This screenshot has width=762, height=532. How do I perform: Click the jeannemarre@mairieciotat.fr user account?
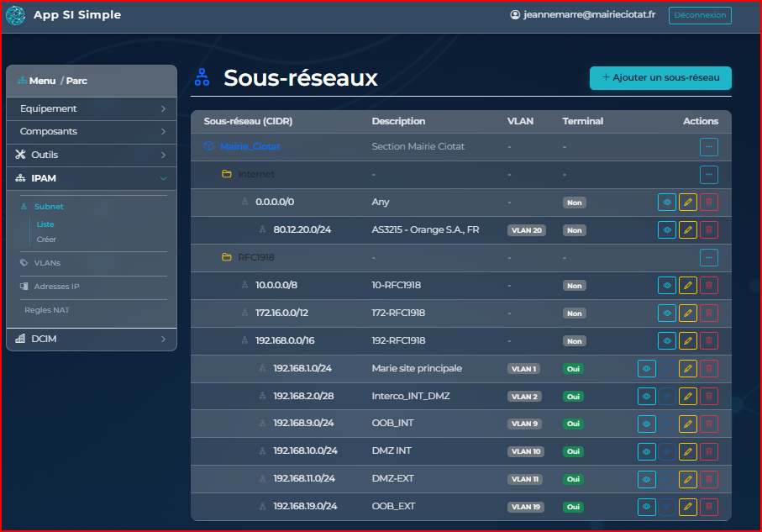pos(583,14)
